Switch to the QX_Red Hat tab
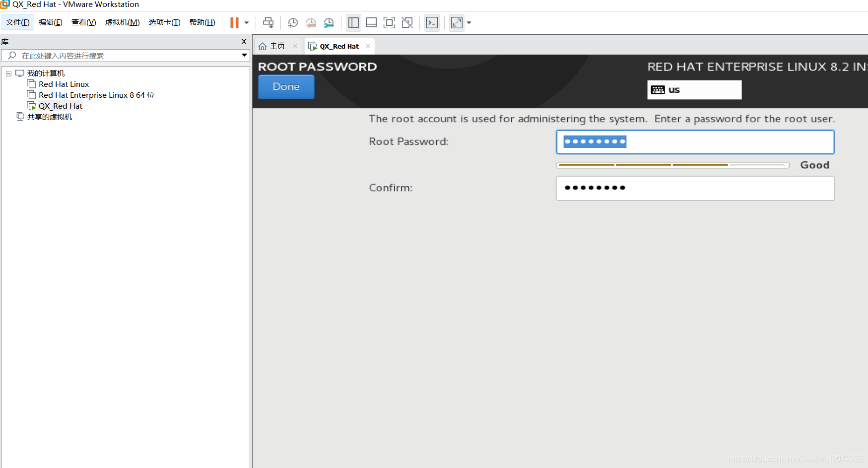 [339, 46]
